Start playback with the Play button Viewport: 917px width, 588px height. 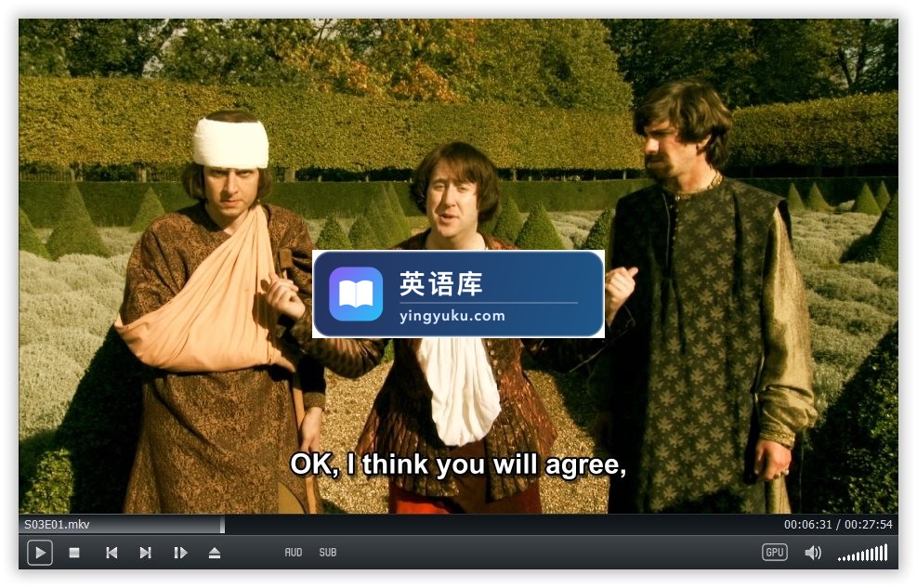tap(40, 553)
